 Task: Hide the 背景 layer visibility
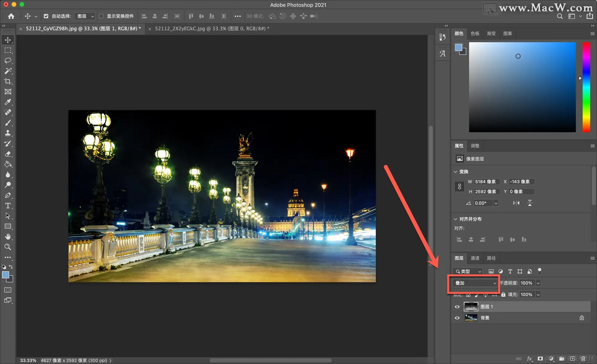click(x=457, y=318)
